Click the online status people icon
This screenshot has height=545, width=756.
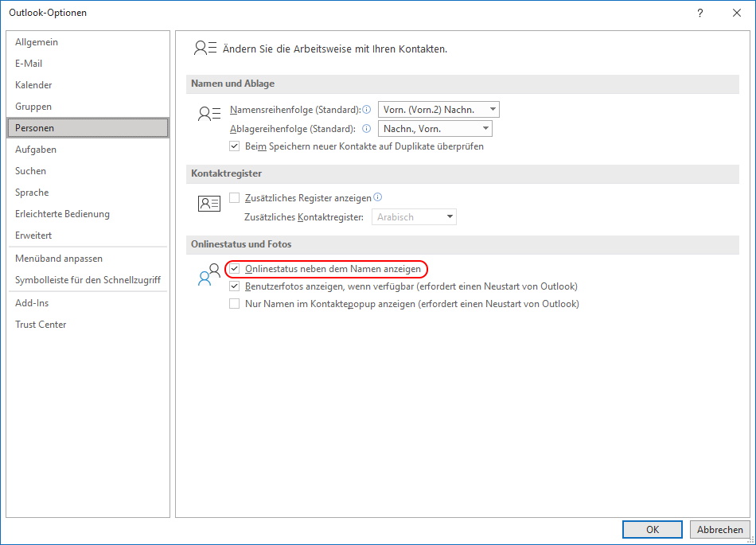click(x=208, y=275)
